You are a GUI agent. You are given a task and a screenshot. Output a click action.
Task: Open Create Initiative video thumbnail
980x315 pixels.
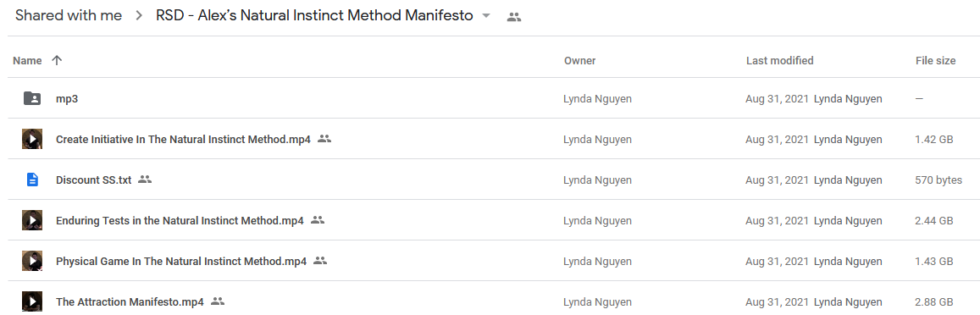32,139
